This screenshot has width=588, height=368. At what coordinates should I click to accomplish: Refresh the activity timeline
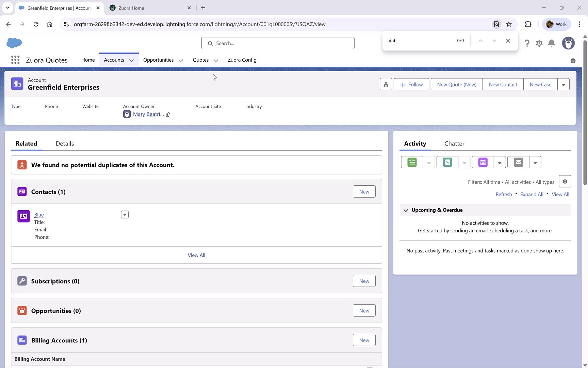click(504, 194)
